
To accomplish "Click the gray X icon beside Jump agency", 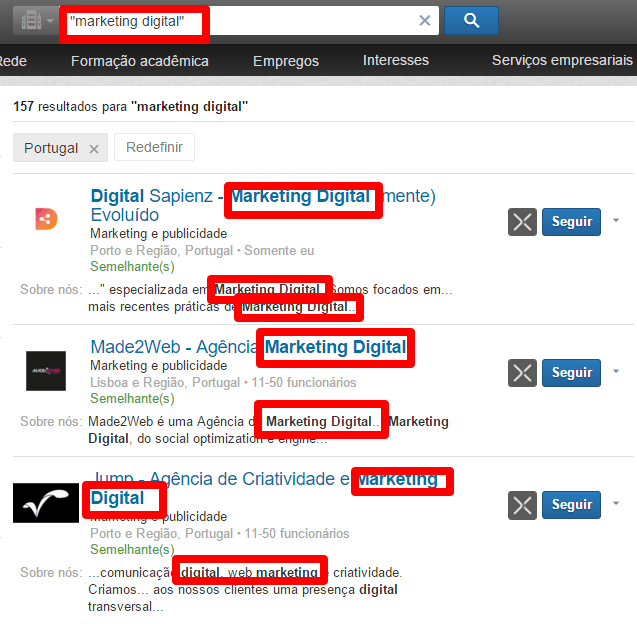I will pos(522,505).
